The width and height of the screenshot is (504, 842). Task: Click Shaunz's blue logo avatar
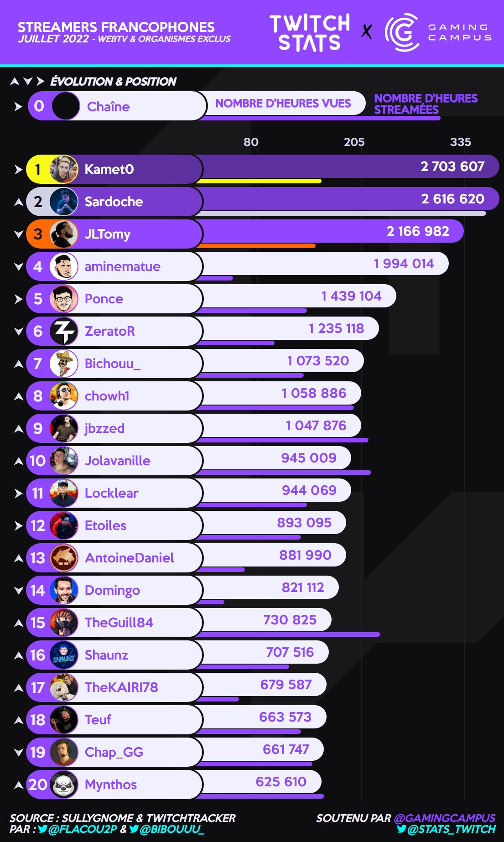pyautogui.click(x=64, y=655)
